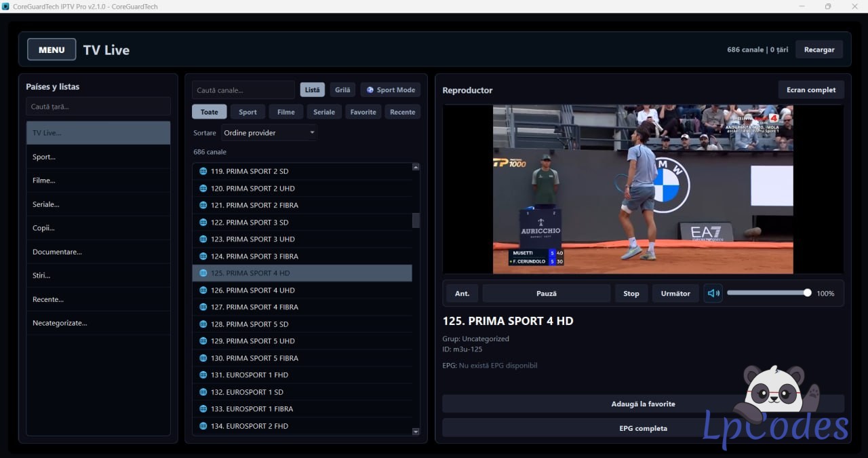Image resolution: width=868 pixels, height=458 pixels.
Task: Add channel via Adaugă la favorite
Action: [x=643, y=404]
